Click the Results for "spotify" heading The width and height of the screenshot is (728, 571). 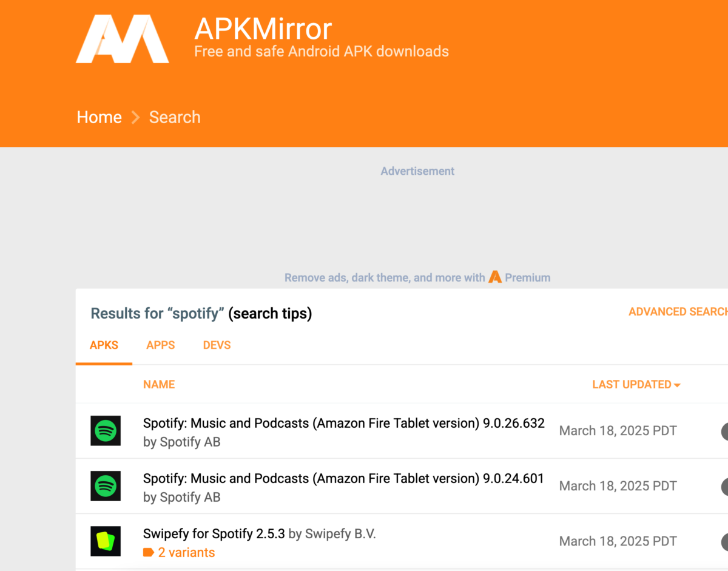pyautogui.click(x=158, y=314)
